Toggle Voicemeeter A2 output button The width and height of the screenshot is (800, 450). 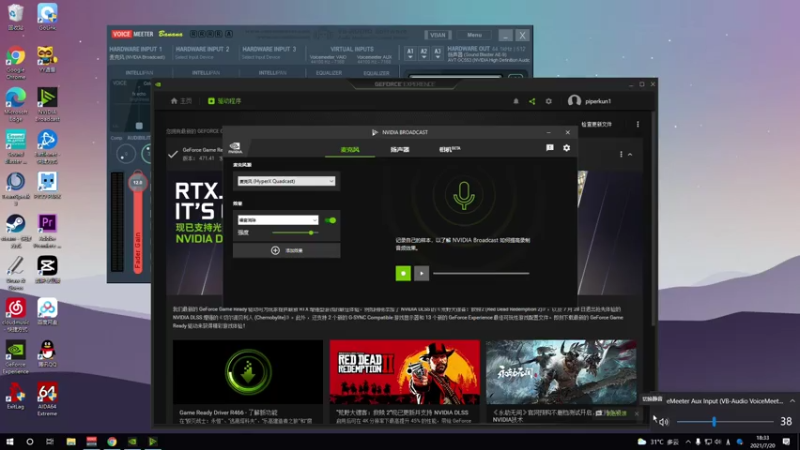tap(423, 54)
